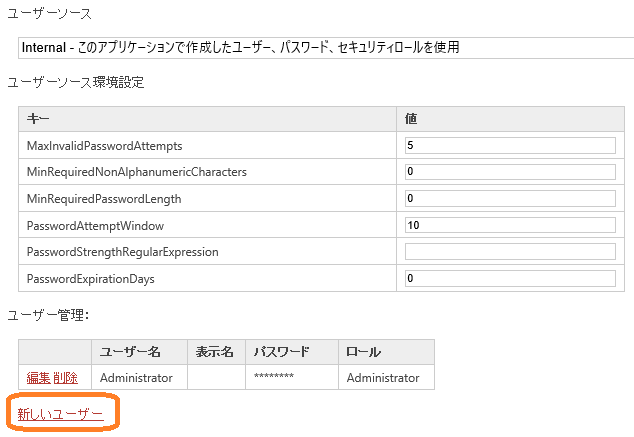
Task: Click the PasswordAttemptWindow key label
Action: pyautogui.click(x=95, y=226)
